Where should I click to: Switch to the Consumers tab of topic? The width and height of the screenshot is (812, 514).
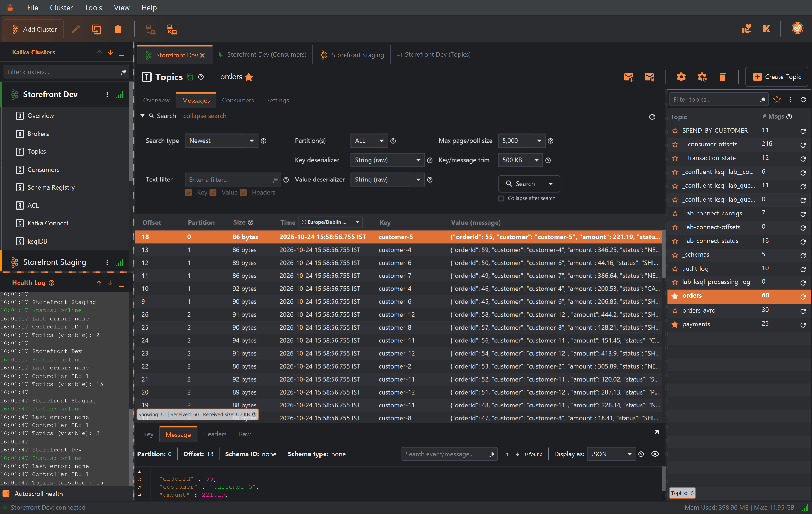click(x=238, y=100)
